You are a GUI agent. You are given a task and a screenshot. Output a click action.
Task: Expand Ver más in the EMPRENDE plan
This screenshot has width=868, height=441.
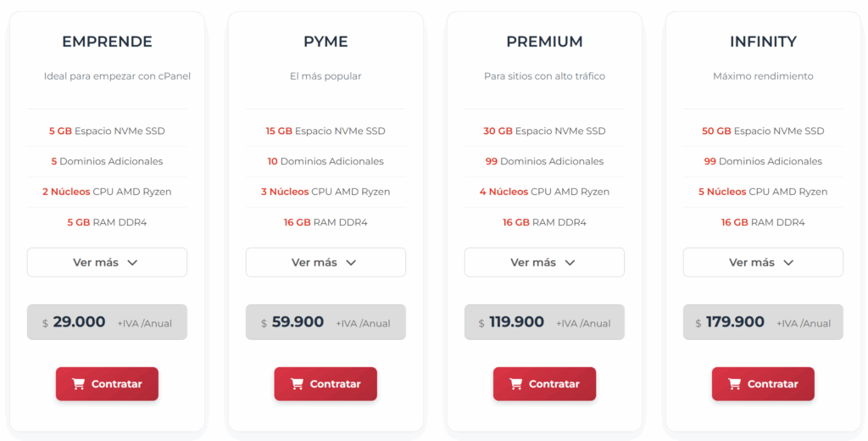[x=107, y=262]
